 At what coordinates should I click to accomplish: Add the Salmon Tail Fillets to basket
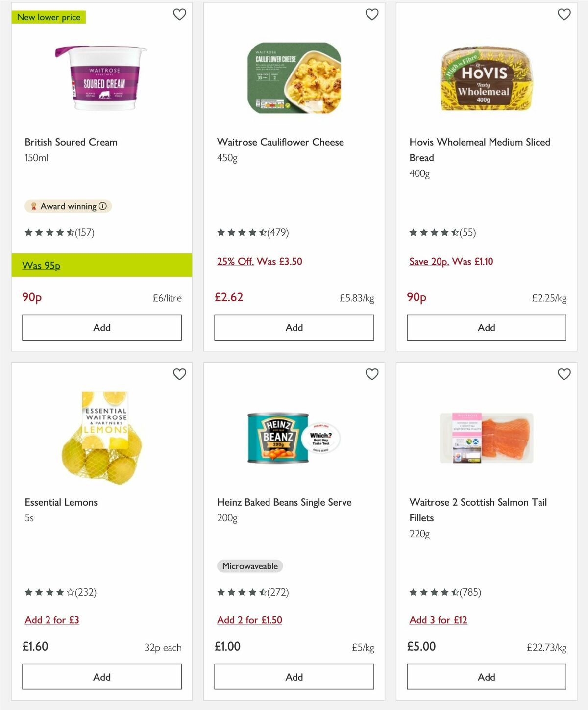pos(486,677)
